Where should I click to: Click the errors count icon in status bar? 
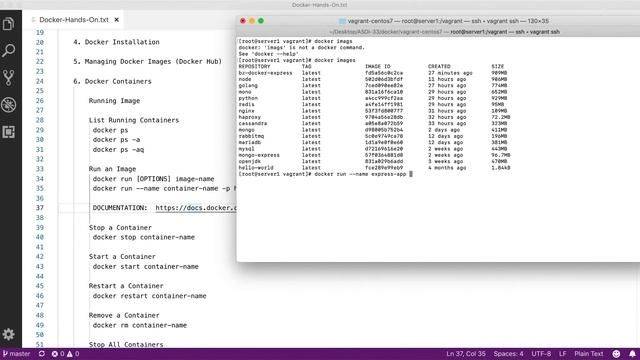58,354
